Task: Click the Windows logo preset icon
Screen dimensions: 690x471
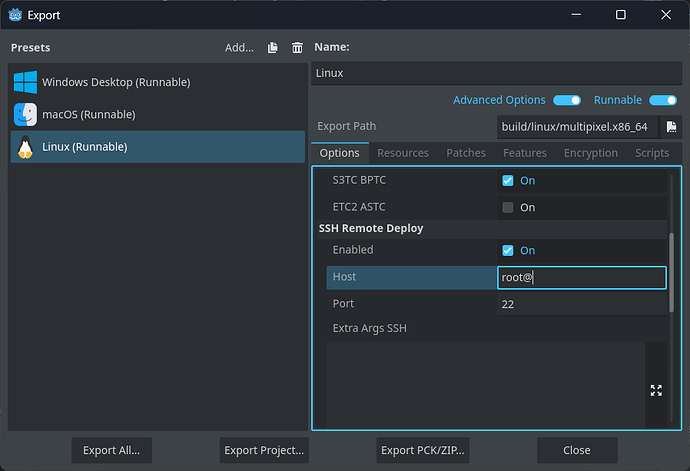Action: (x=26, y=82)
